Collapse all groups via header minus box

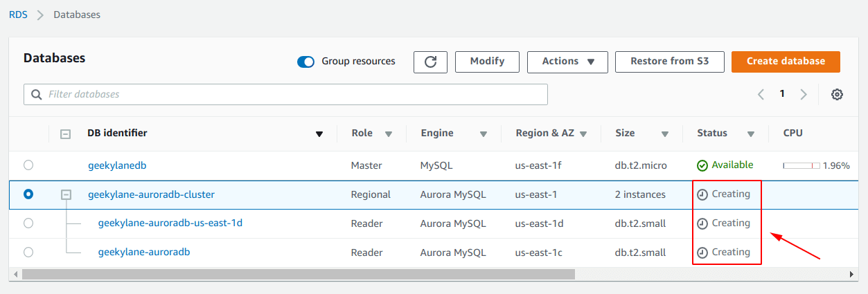tap(66, 134)
